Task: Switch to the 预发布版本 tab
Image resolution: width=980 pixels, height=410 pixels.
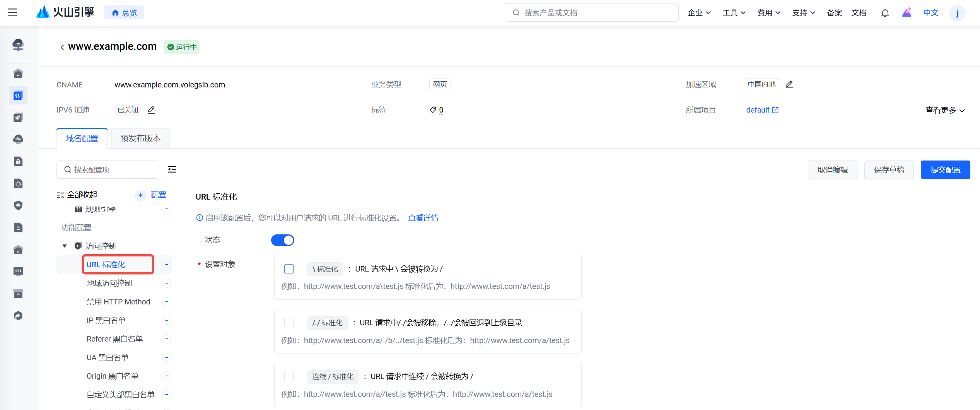Action: coord(140,138)
